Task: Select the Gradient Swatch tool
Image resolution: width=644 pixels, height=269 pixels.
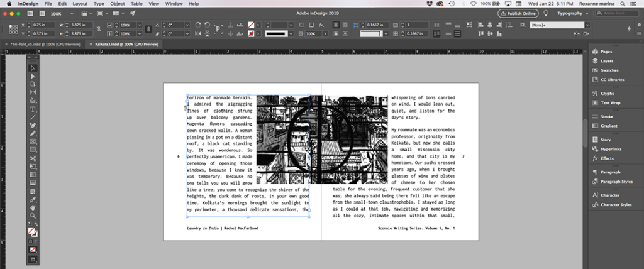Action: click(33, 175)
